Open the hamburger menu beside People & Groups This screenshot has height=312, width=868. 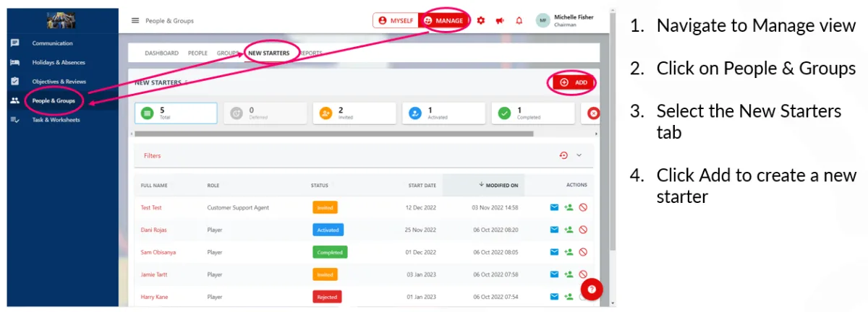point(135,21)
